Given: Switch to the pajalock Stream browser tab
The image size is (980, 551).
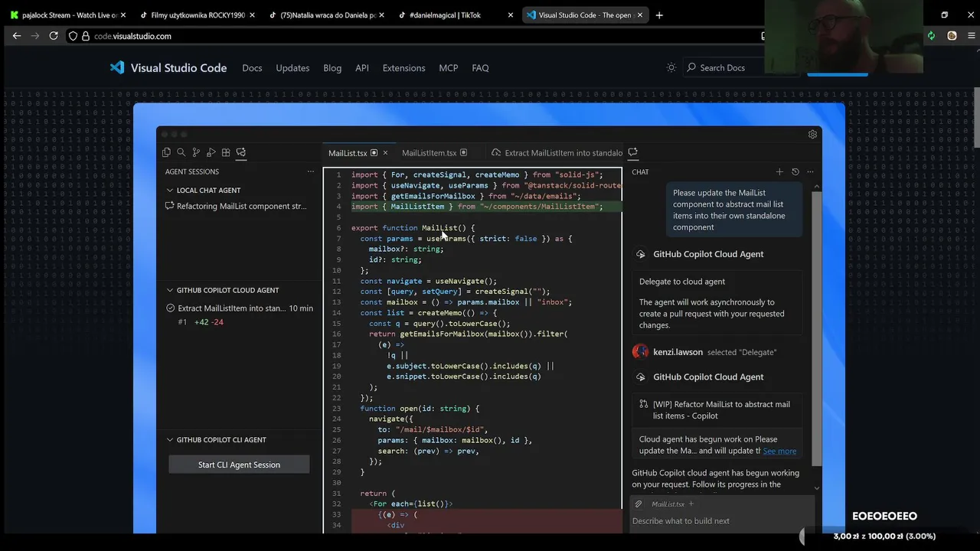Looking at the screenshot, I should click(x=70, y=15).
